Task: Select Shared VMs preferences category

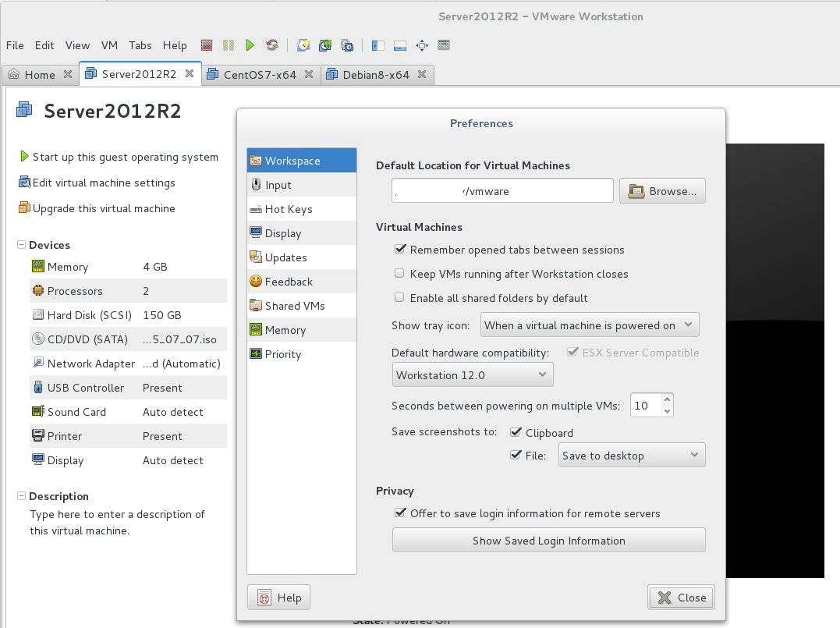Action: (302, 306)
